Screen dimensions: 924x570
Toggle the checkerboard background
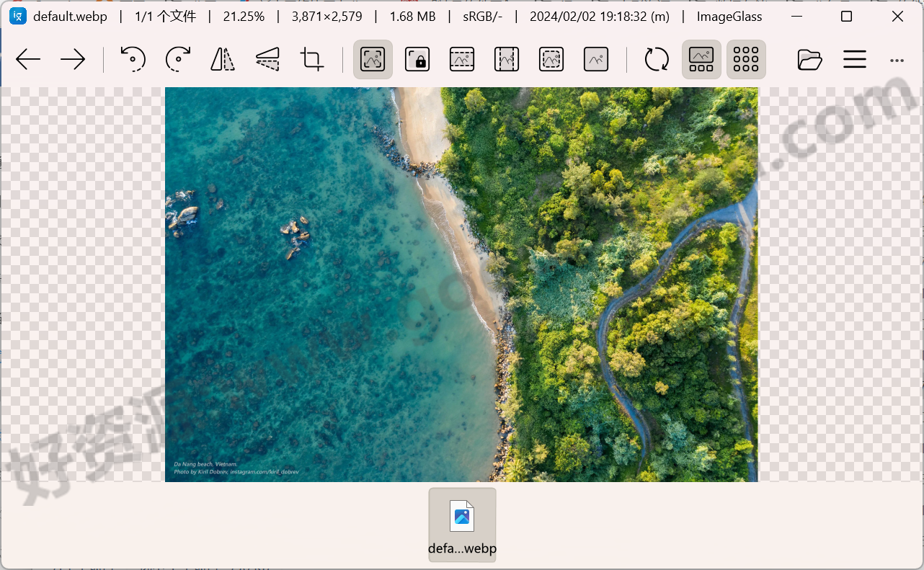(746, 59)
